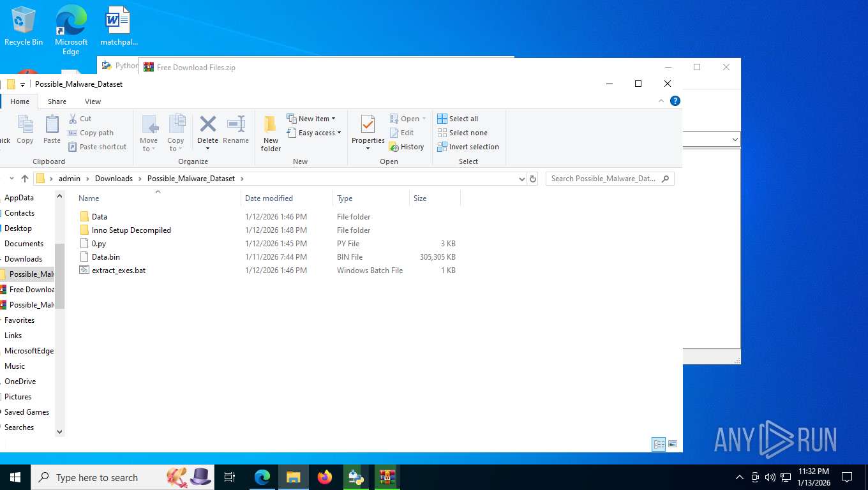Collapse the ribbon with the chevron

tap(661, 101)
